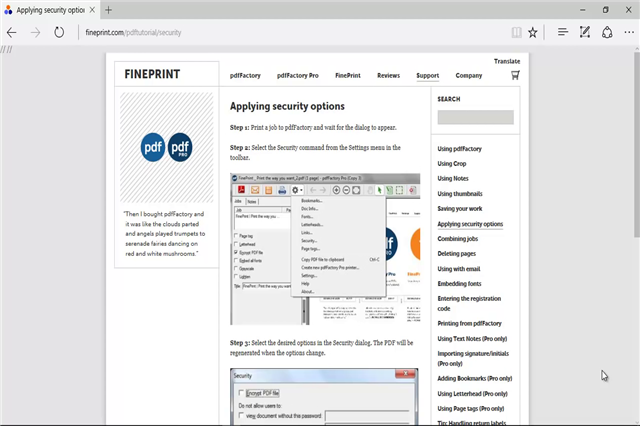Close the Applying security options tab
The height and width of the screenshot is (426, 640).
pyautogui.click(x=92, y=10)
